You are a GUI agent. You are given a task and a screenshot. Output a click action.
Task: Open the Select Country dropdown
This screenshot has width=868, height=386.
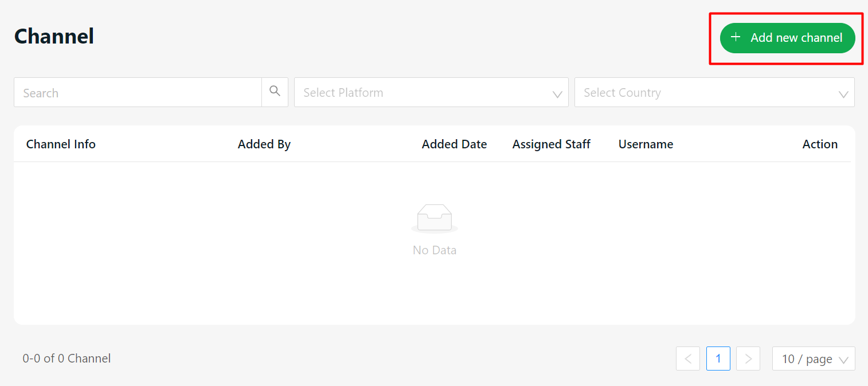coord(705,93)
